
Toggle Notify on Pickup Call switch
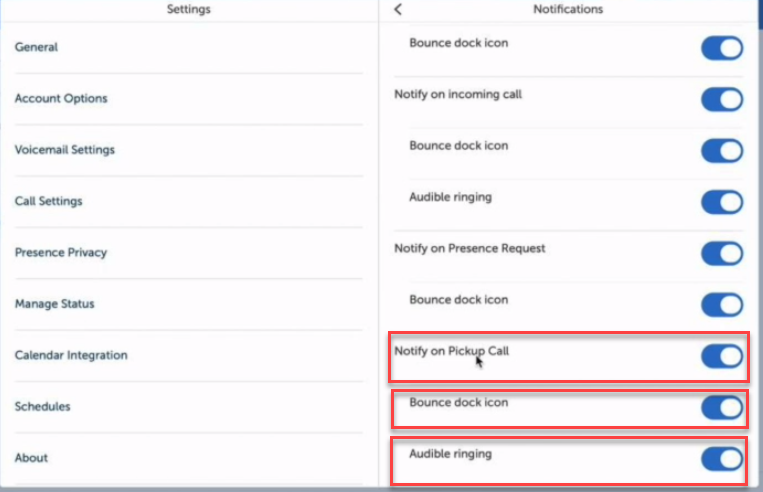(x=722, y=356)
